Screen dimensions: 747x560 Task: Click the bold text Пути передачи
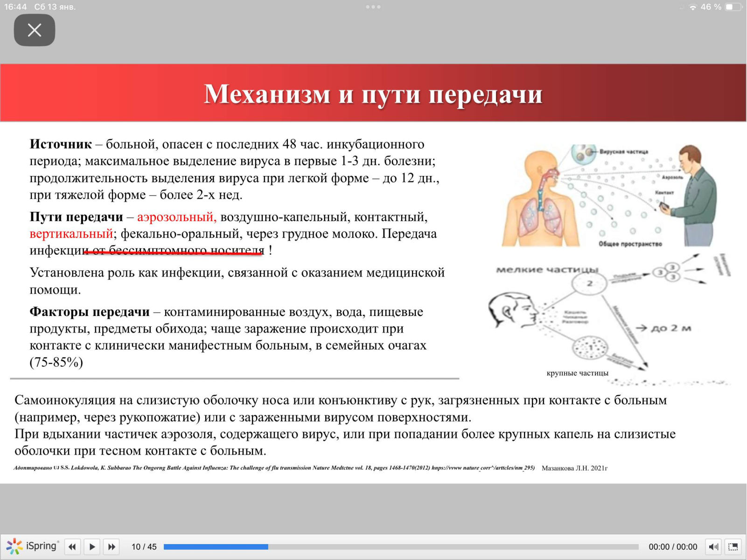click(x=76, y=217)
